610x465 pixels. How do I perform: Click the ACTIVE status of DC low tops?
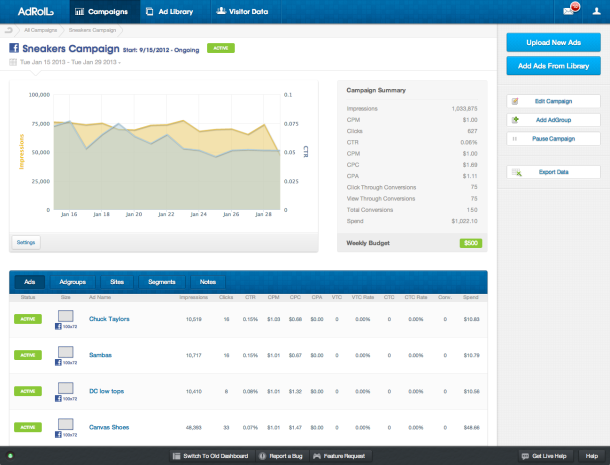28,391
